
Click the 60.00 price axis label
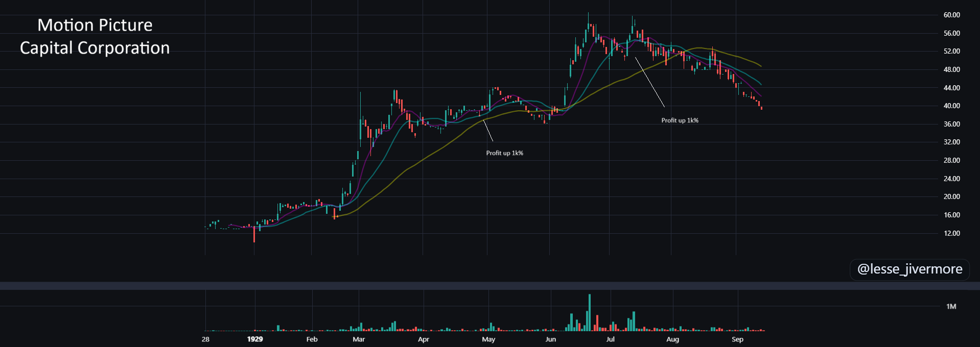[x=951, y=15]
